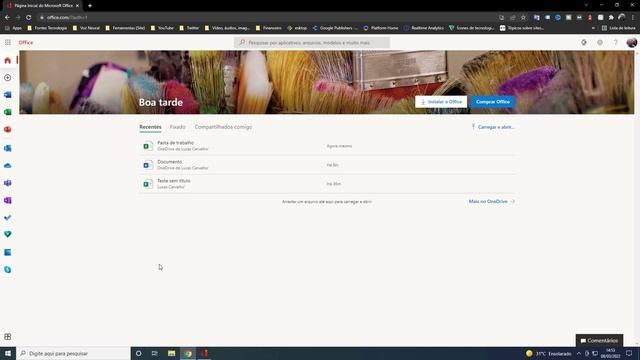Click Comprar Office button
Screen dimensions: 640x360
(493, 102)
